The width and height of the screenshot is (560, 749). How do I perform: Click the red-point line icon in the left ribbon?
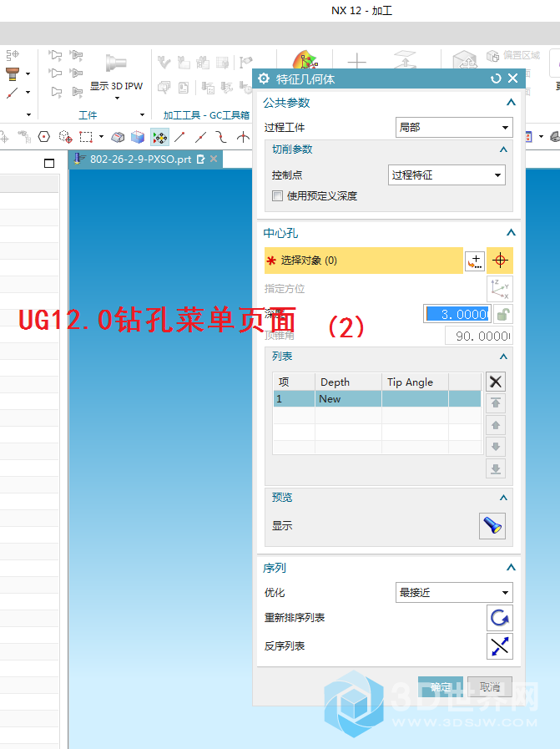13,93
